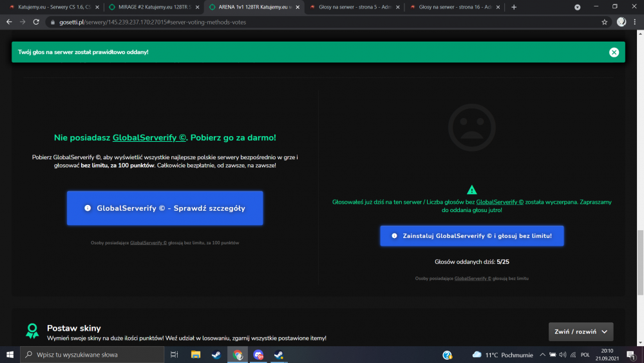
Task: Open Discord taskbar icon
Action: point(258,355)
